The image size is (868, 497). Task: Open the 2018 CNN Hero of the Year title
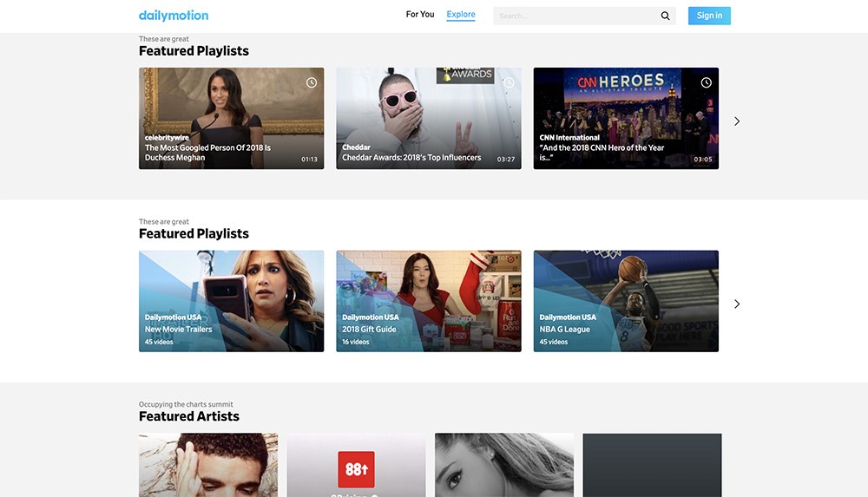tap(602, 153)
